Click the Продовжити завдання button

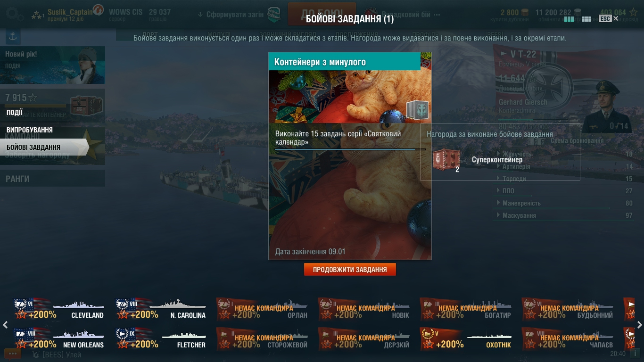(350, 270)
